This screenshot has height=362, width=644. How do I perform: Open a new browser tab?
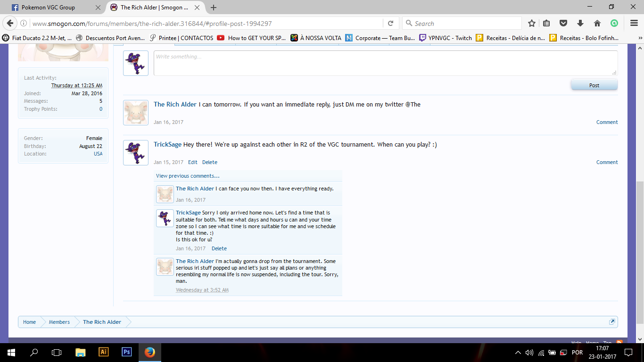[214, 8]
